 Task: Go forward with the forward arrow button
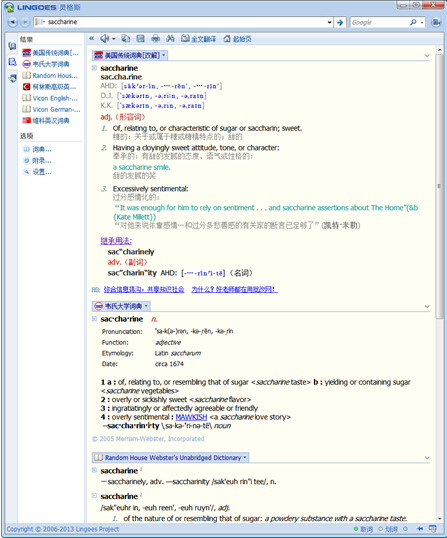click(x=25, y=22)
